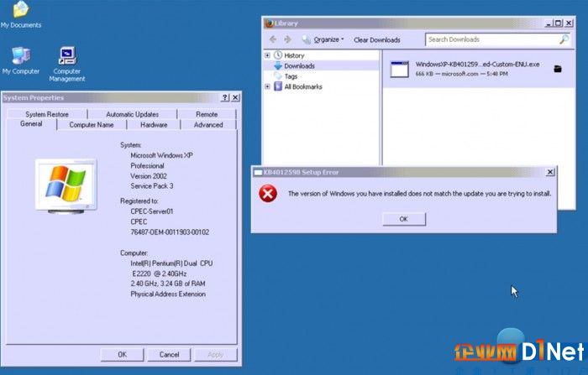The height and width of the screenshot is (375, 588).
Task: Click OK in the Setup Error dialog
Action: click(404, 219)
